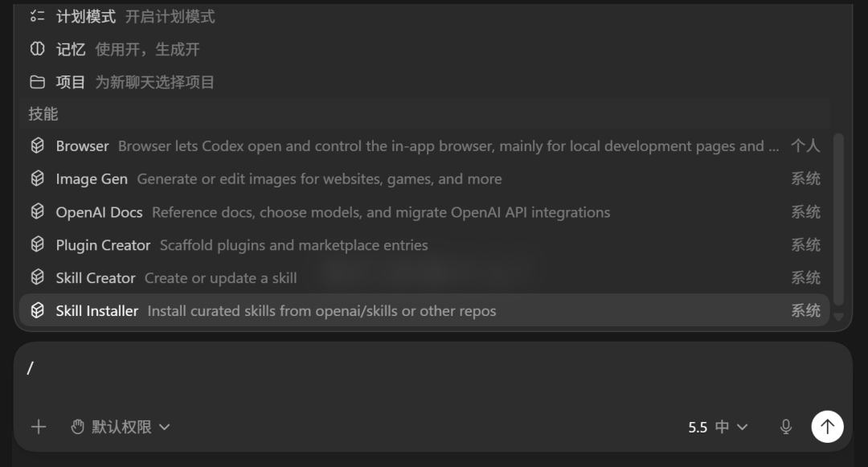Choose the highlighted Skill Installer entry

(x=424, y=310)
